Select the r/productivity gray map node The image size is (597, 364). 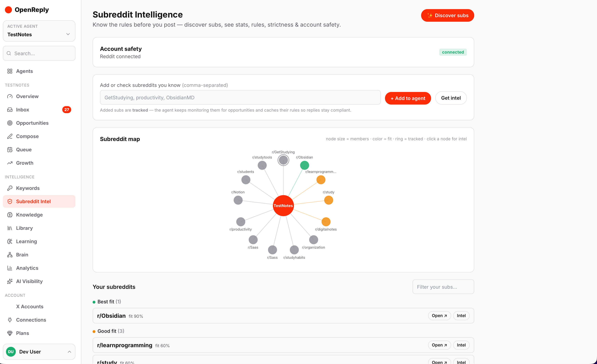pos(241,222)
